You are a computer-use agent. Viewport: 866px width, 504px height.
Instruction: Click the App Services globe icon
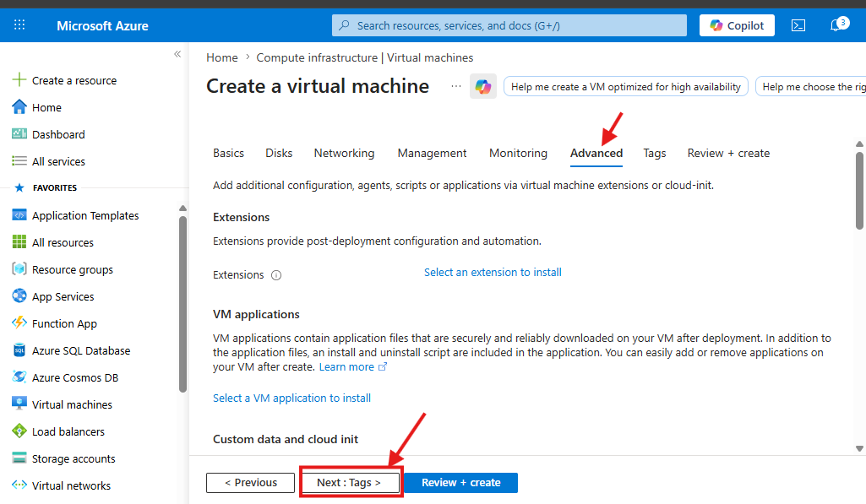pyautogui.click(x=19, y=295)
